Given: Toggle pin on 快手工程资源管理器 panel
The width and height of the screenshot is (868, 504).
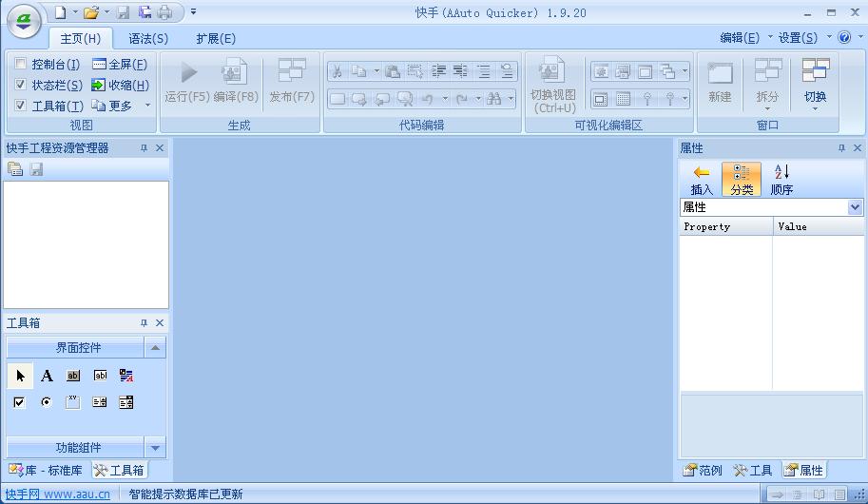Looking at the screenshot, I should [x=144, y=148].
